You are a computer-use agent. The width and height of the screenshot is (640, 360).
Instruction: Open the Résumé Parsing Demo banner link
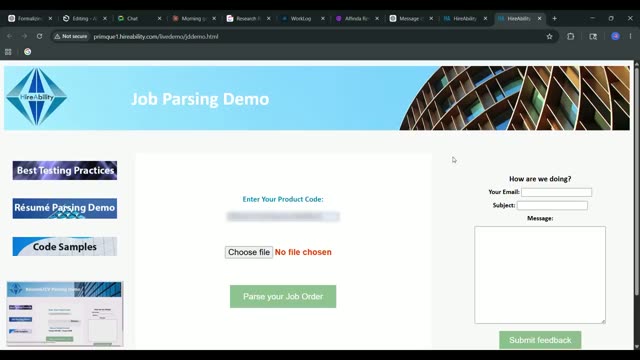[x=64, y=208]
